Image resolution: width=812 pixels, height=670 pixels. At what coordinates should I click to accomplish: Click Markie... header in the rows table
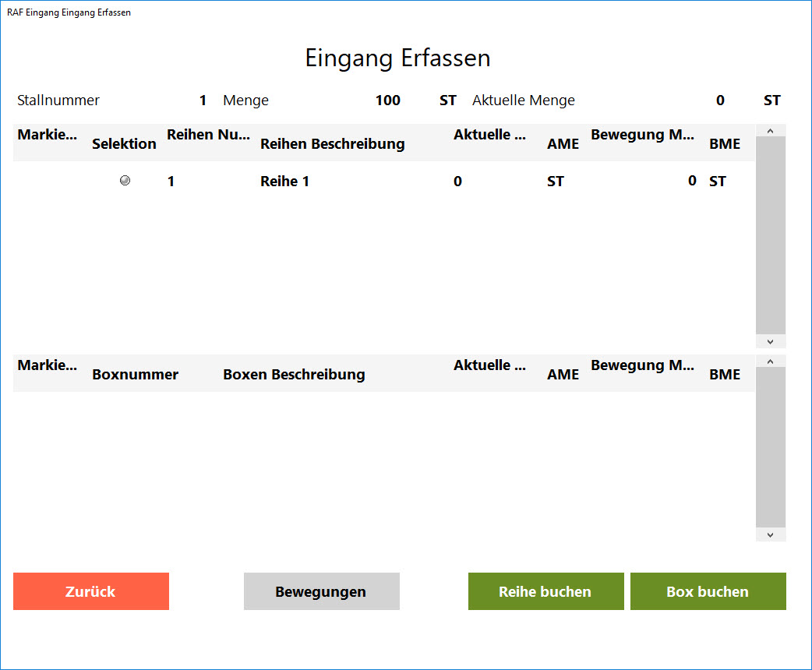coord(48,135)
